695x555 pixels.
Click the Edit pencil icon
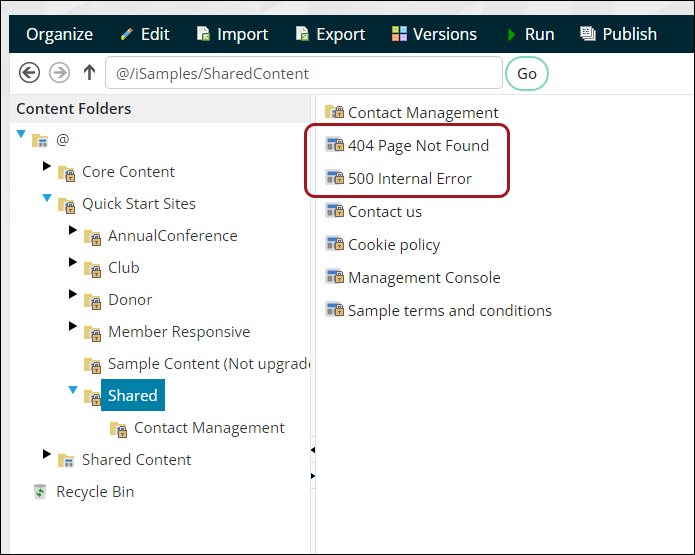click(127, 34)
